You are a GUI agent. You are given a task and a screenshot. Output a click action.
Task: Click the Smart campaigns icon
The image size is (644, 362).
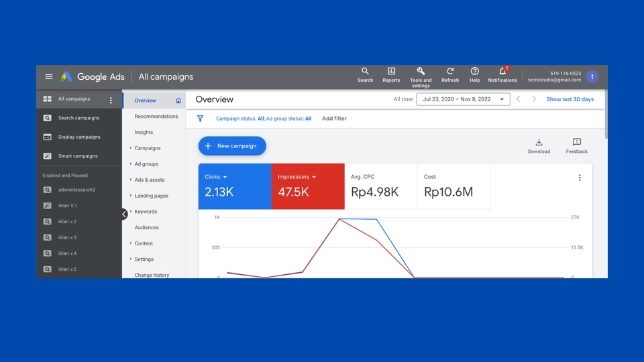click(x=47, y=156)
